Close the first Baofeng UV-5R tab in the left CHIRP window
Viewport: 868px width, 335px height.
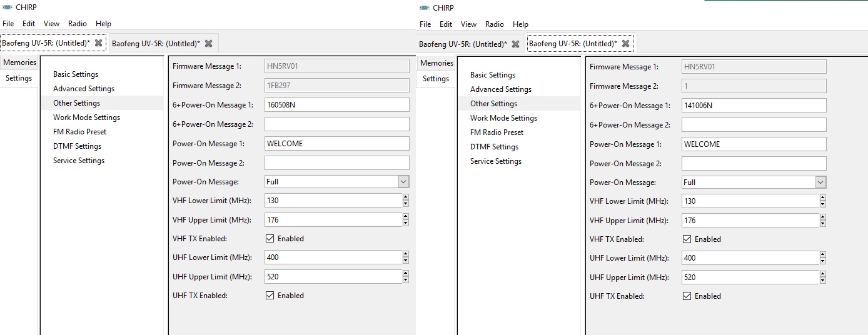[98, 43]
